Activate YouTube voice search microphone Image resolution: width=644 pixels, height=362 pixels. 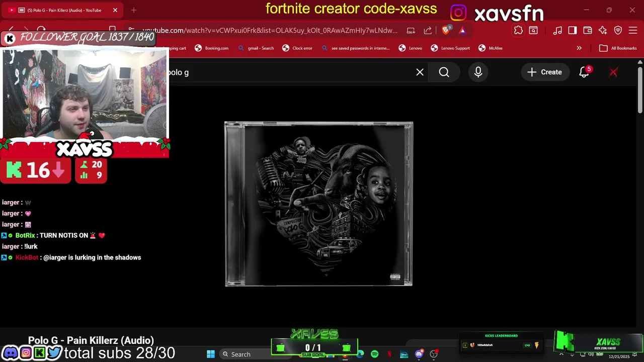click(478, 72)
